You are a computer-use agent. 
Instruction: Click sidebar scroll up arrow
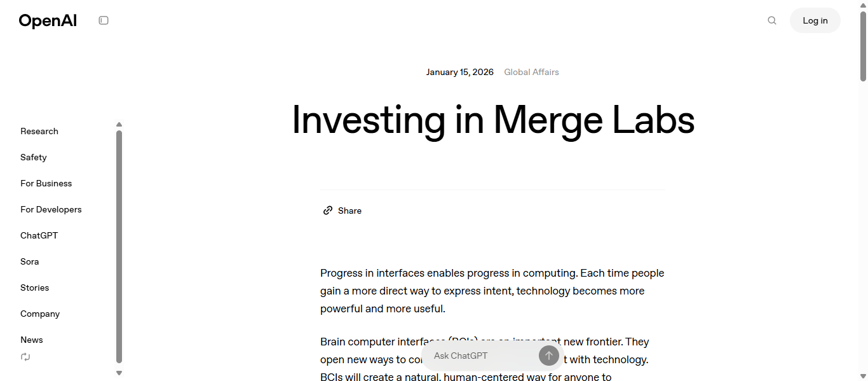pyautogui.click(x=119, y=125)
